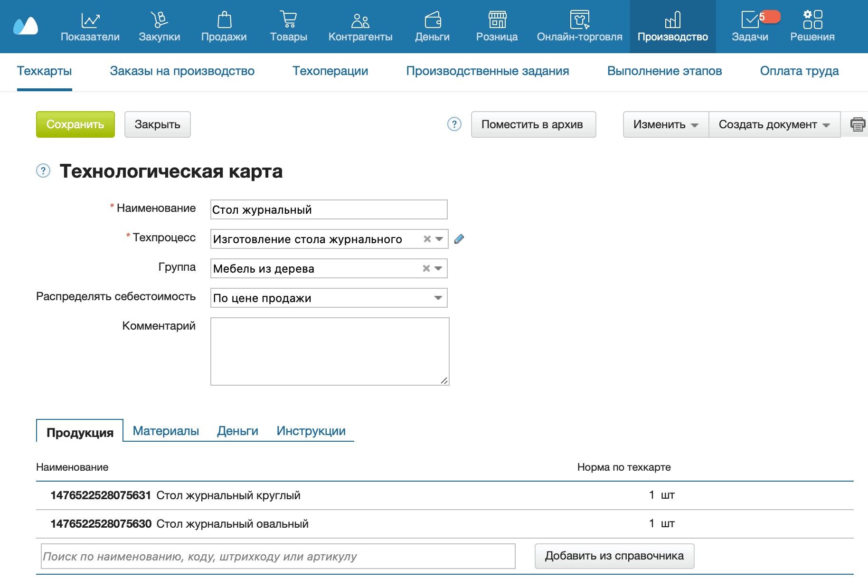Select the Розница store icon
This screenshot has width=868, height=588.
[497, 20]
